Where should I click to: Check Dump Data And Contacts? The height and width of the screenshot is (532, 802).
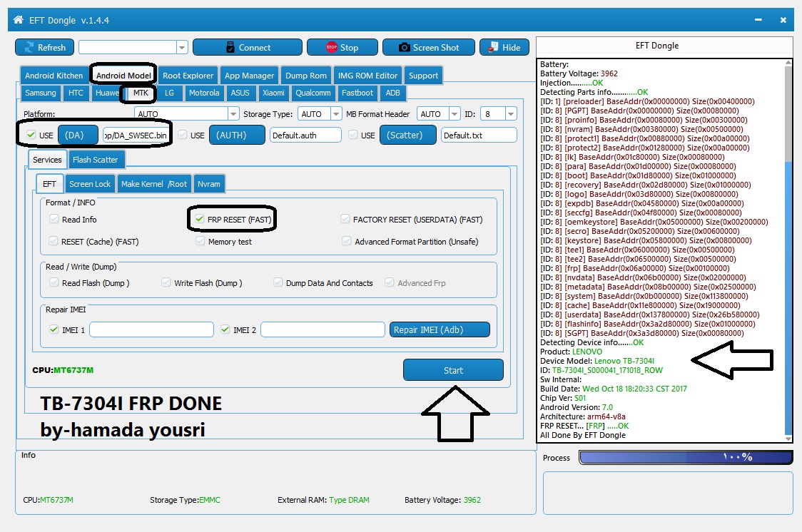[x=278, y=282]
